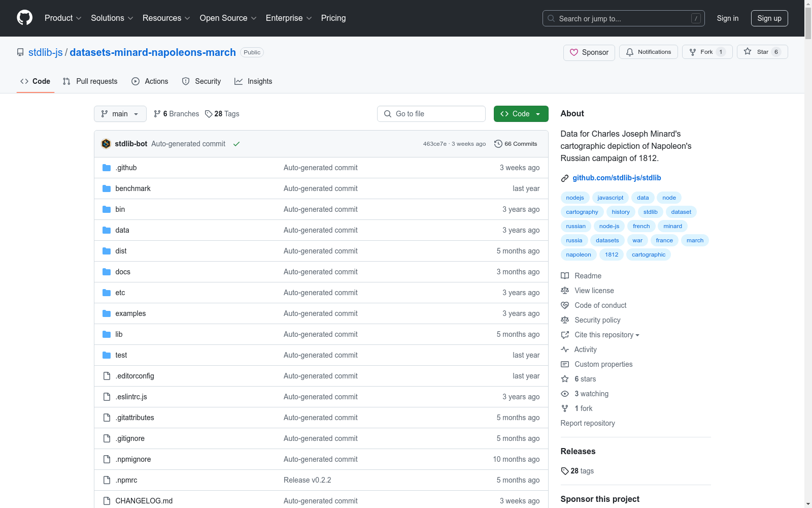
Task: Click the .npmrc file icon
Action: coord(107,480)
